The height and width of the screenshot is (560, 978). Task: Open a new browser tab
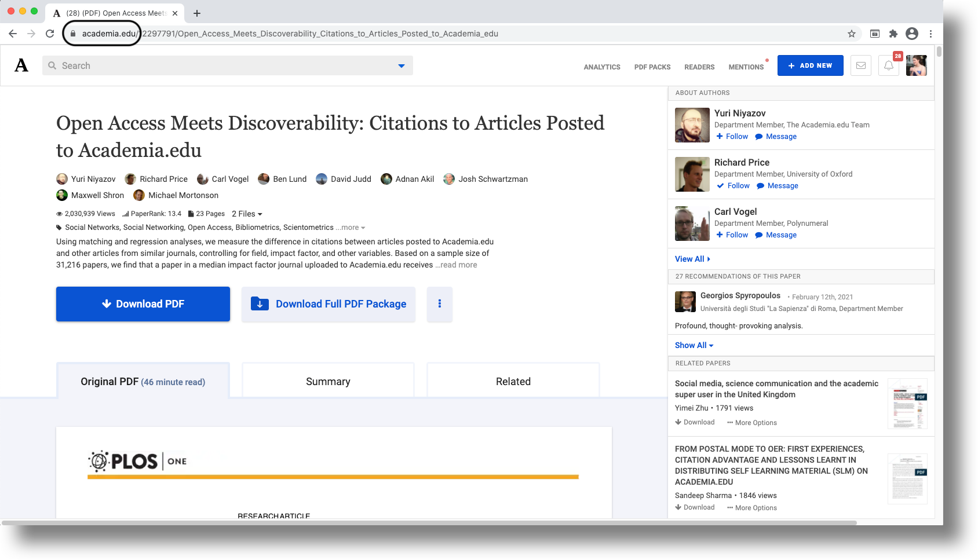[x=197, y=13]
